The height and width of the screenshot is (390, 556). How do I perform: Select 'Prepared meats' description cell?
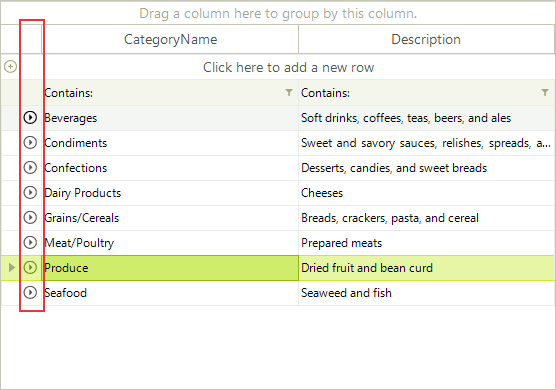(x=427, y=243)
